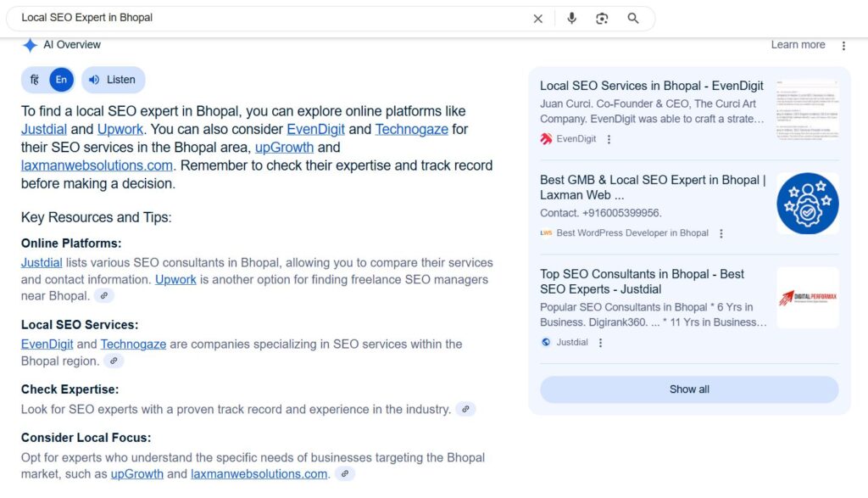This screenshot has height=498, width=868.
Task: Open Justdial link in intro paragraph
Action: tap(44, 129)
